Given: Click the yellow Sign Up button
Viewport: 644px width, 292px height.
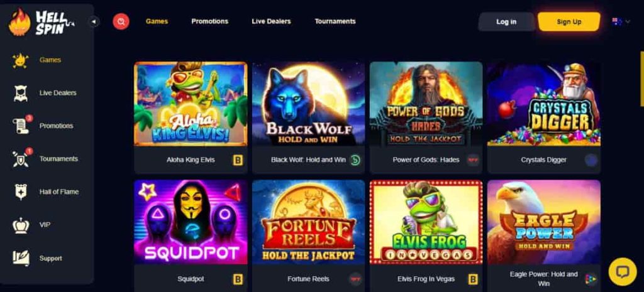Looking at the screenshot, I should click(569, 22).
